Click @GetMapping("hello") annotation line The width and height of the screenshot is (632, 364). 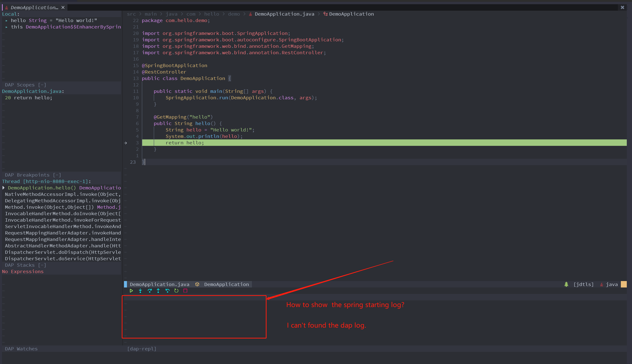click(183, 117)
